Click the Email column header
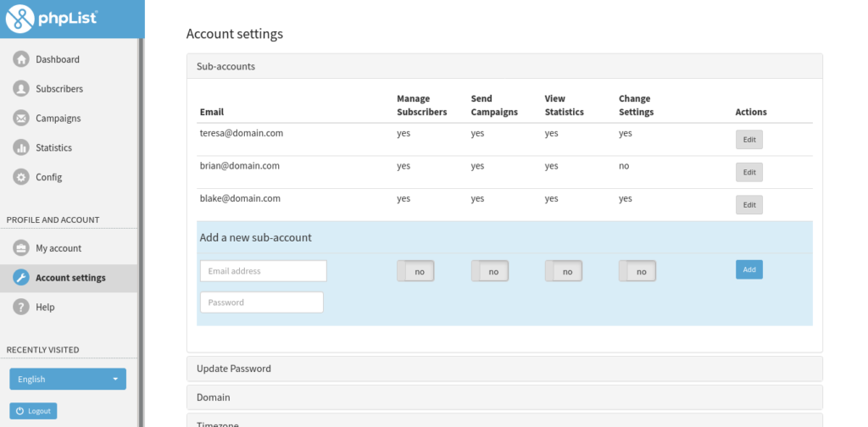Viewport: 868px width, 427px height. click(211, 112)
